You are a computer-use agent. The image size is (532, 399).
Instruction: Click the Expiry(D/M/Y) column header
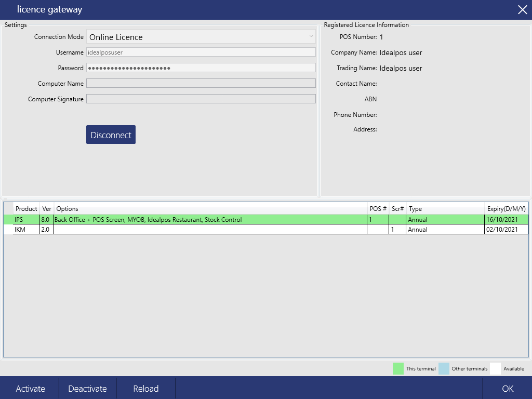click(507, 208)
